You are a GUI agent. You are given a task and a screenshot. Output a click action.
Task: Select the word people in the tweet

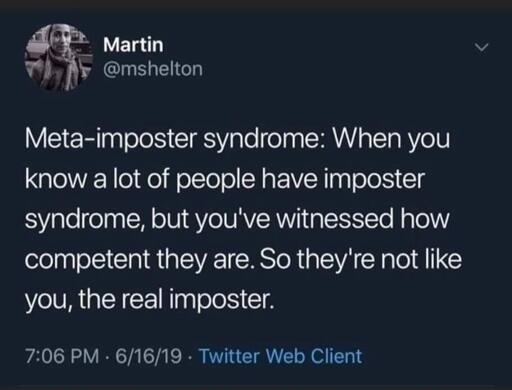215,180
